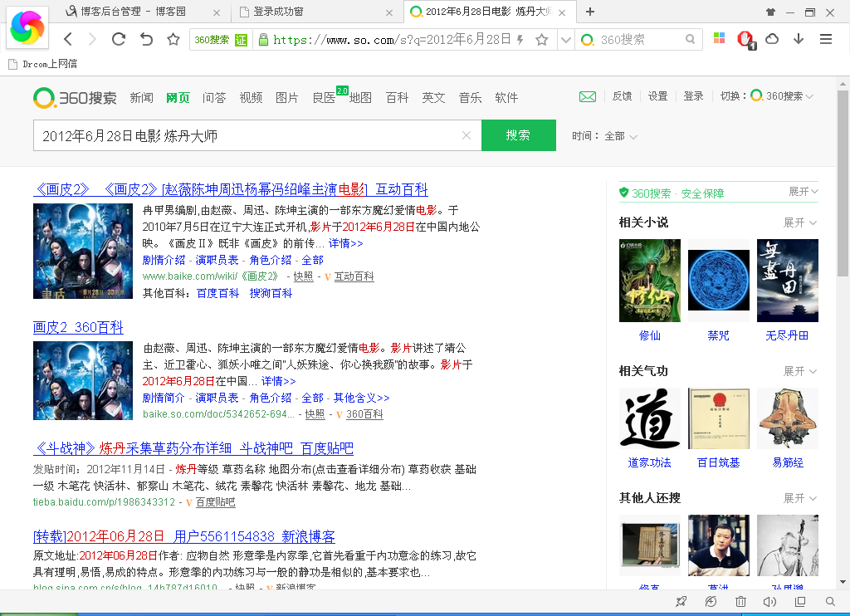Reload the page with refresh icon

[118, 39]
